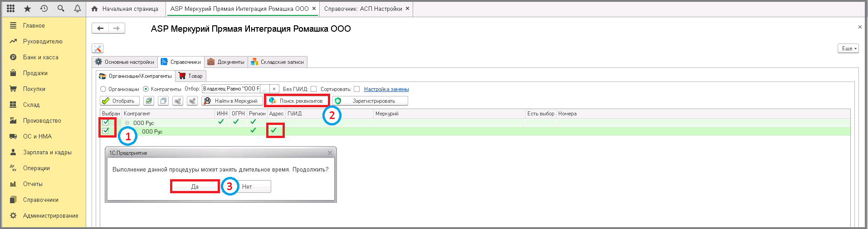868x229 pixels.
Task: Click the ГУИД column header
Action: [329, 114]
